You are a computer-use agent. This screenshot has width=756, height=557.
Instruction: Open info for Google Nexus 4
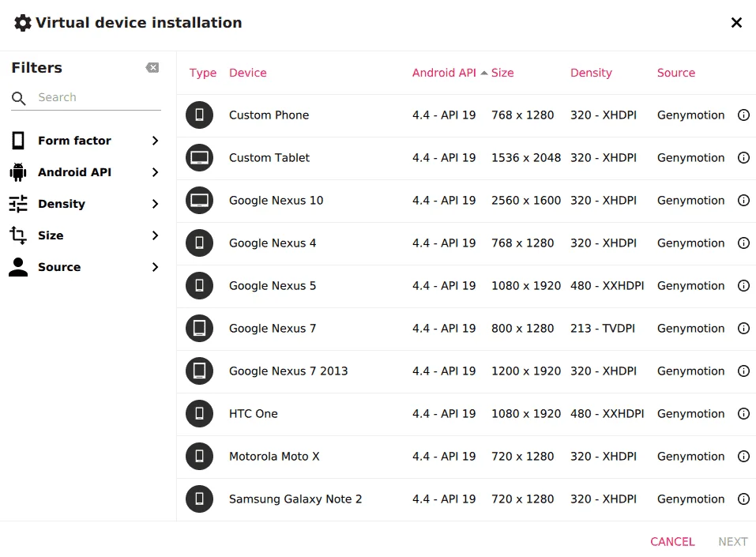743,243
